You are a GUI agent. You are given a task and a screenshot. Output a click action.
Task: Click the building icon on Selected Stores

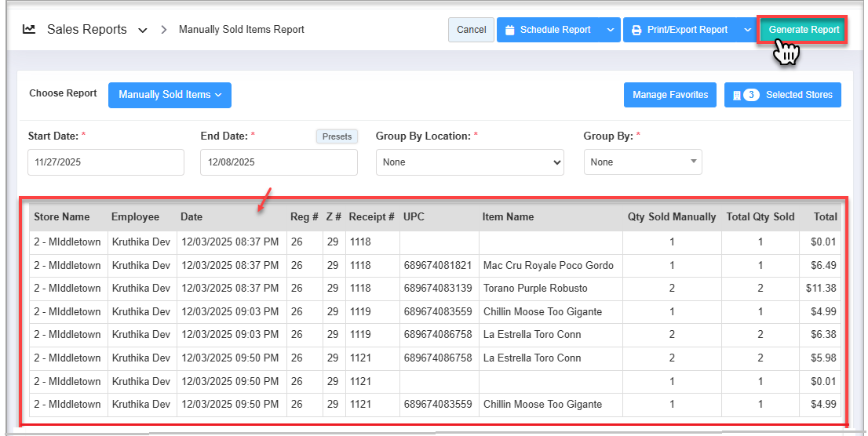click(736, 95)
